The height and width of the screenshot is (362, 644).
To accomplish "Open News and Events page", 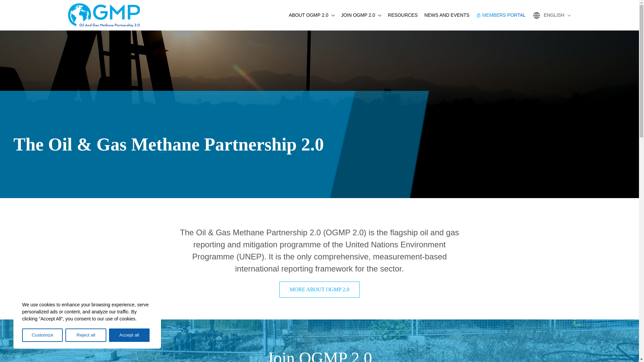I will click(446, 15).
